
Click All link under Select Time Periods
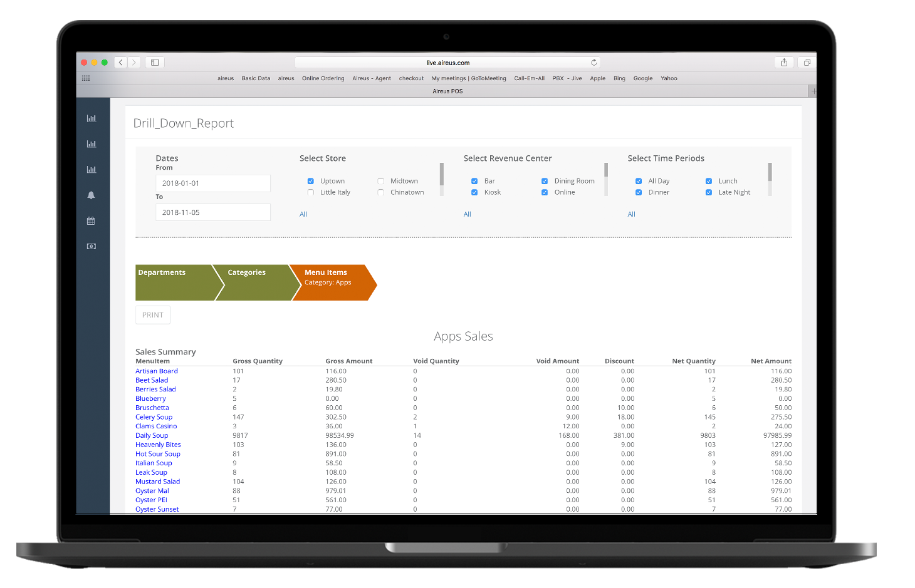(632, 214)
